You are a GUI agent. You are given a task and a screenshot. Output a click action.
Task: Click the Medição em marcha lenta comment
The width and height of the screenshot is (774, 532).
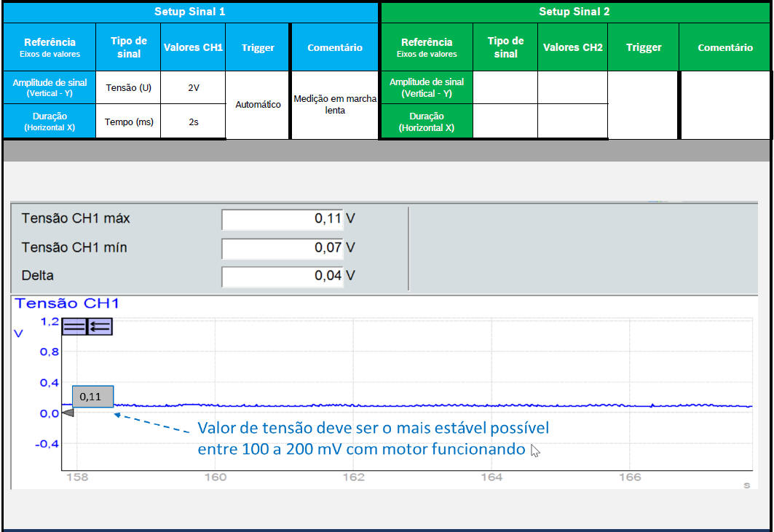[334, 105]
